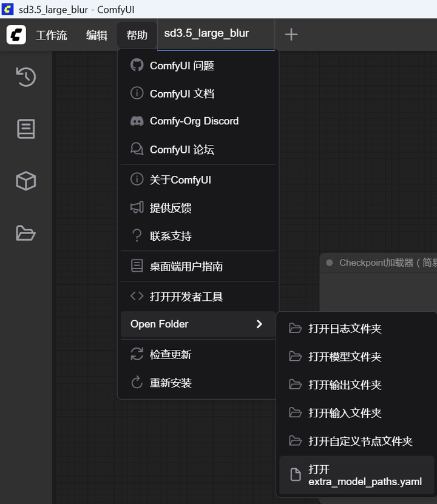Viewport: 437px width, 504px height.
Task: Choose 关于ComfyUI in the help menu
Action: click(198, 180)
